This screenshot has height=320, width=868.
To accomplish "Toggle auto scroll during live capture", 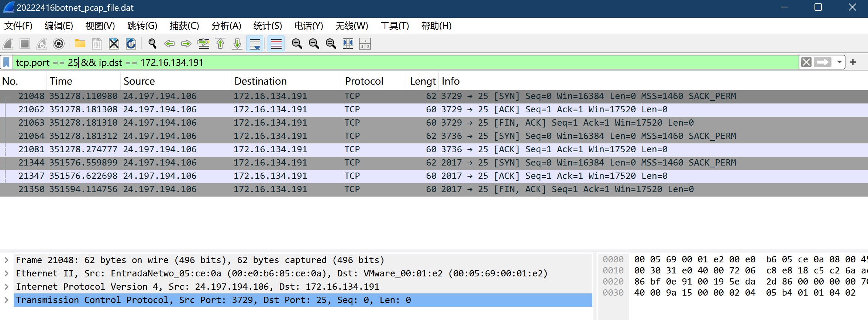I will pos(255,44).
